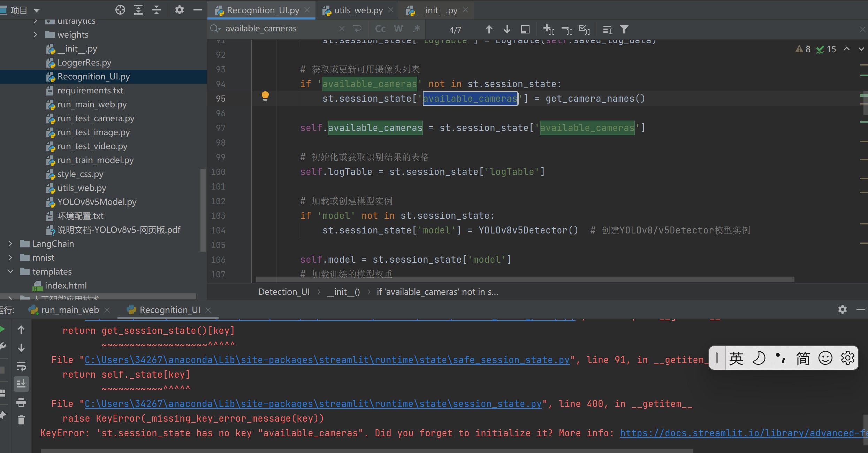
Task: Switch to run_main_web run tab
Action: click(70, 310)
